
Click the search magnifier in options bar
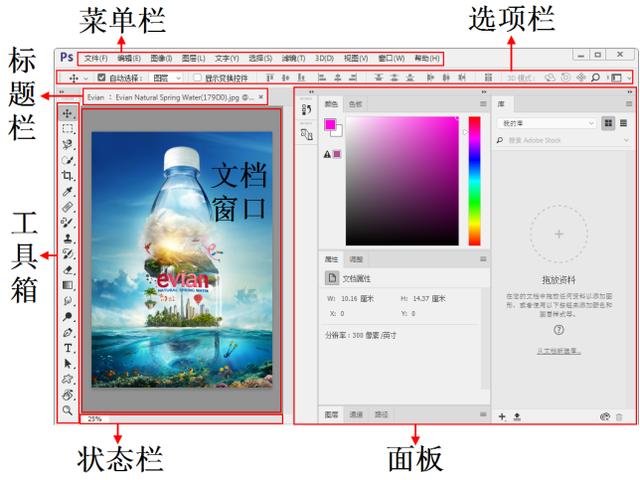(x=596, y=77)
